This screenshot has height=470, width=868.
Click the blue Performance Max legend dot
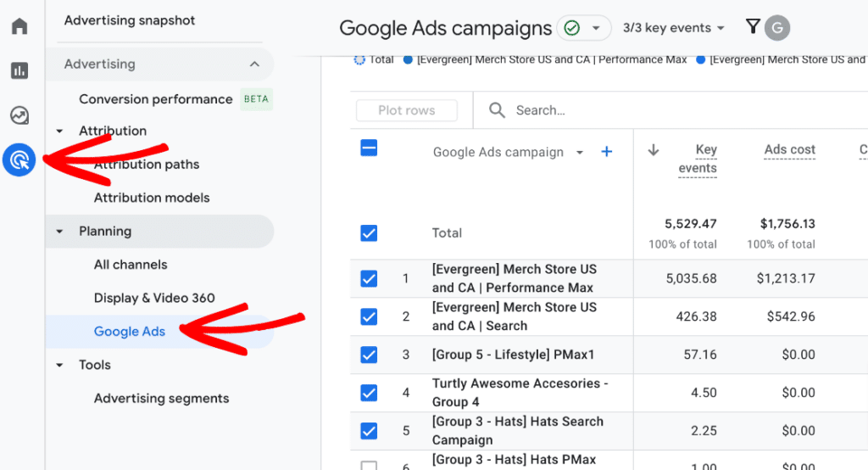(x=409, y=60)
